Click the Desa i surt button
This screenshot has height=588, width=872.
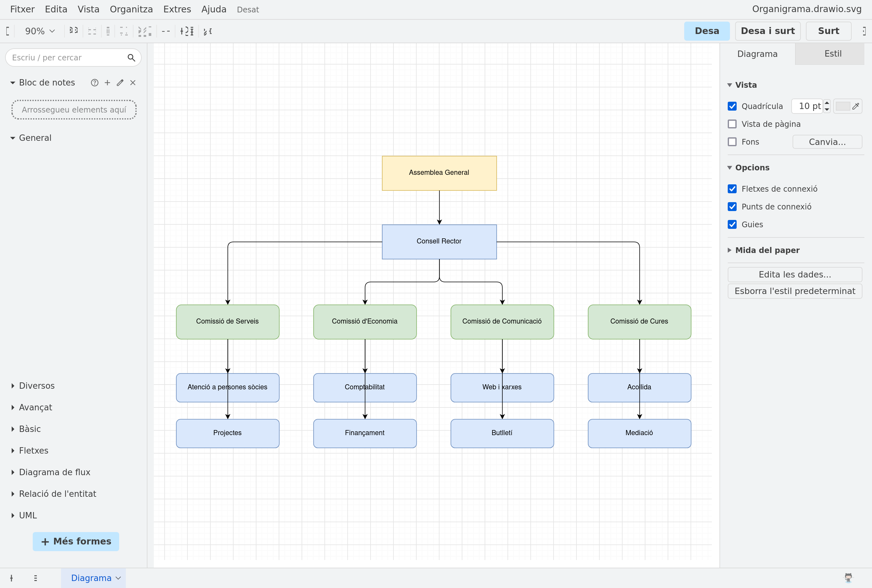(768, 31)
